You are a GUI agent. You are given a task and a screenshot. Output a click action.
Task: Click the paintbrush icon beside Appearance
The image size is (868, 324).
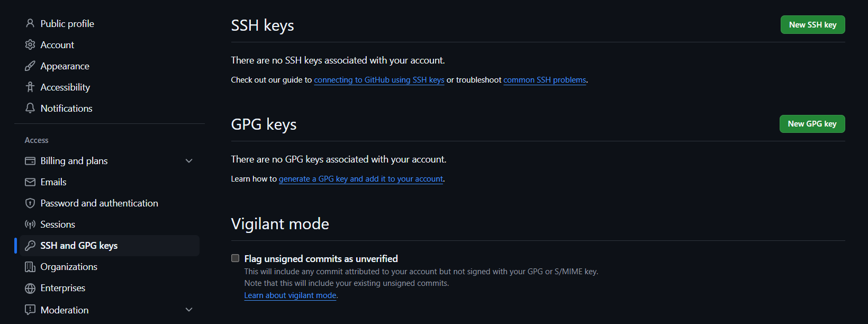coord(30,66)
